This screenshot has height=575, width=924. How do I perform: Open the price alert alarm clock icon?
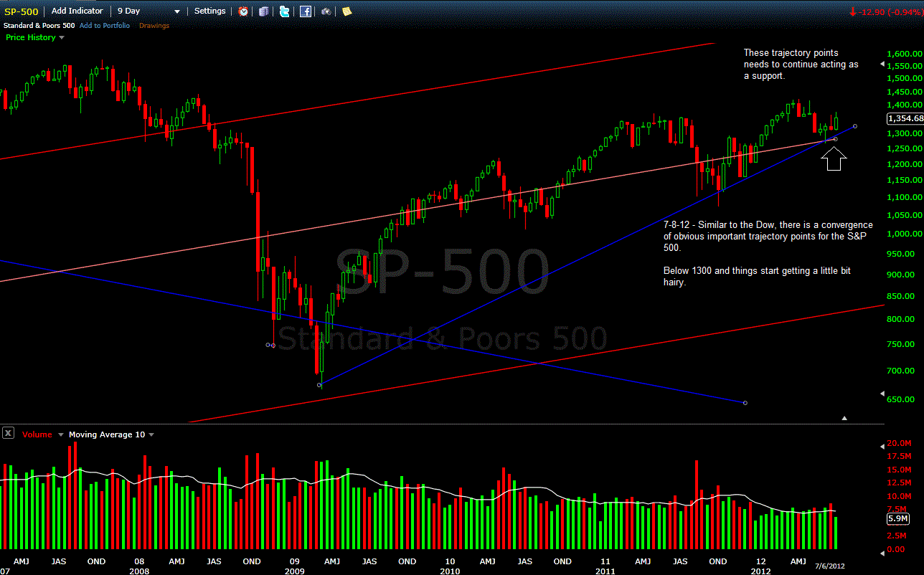pos(243,11)
